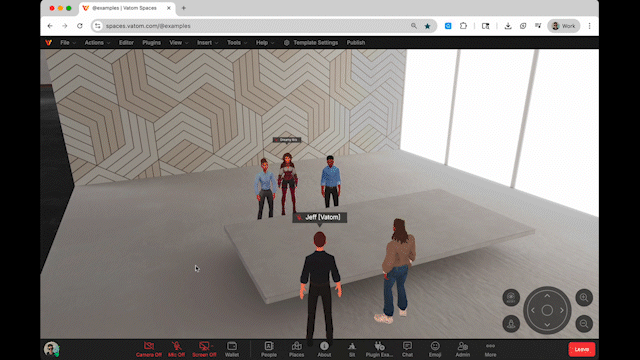640x360 pixels.
Task: Click the avatar view mode button
Action: pyautogui.click(x=511, y=324)
